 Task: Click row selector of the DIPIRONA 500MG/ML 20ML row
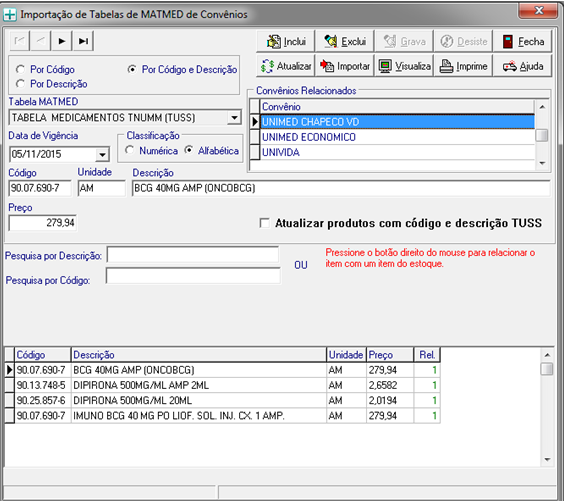pyautogui.click(x=9, y=400)
